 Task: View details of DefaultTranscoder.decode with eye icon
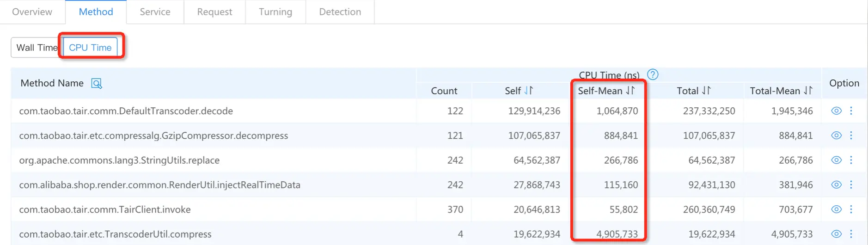pos(836,111)
